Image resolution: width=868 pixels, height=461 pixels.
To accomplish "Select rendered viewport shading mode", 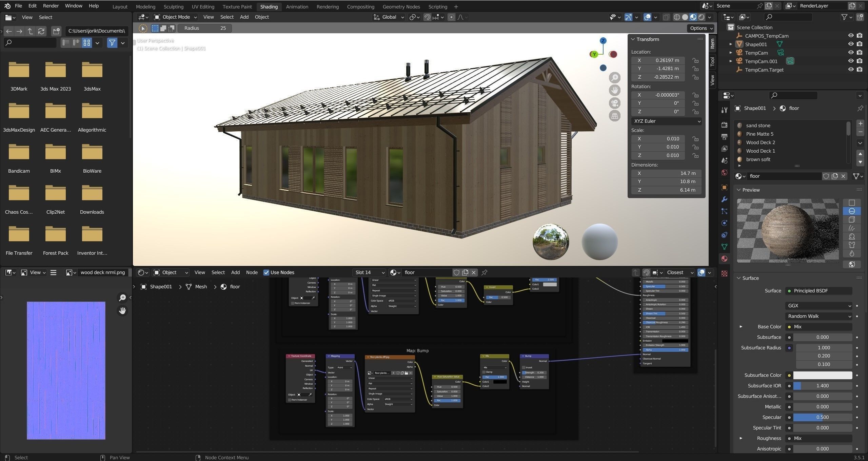I will [x=701, y=17].
